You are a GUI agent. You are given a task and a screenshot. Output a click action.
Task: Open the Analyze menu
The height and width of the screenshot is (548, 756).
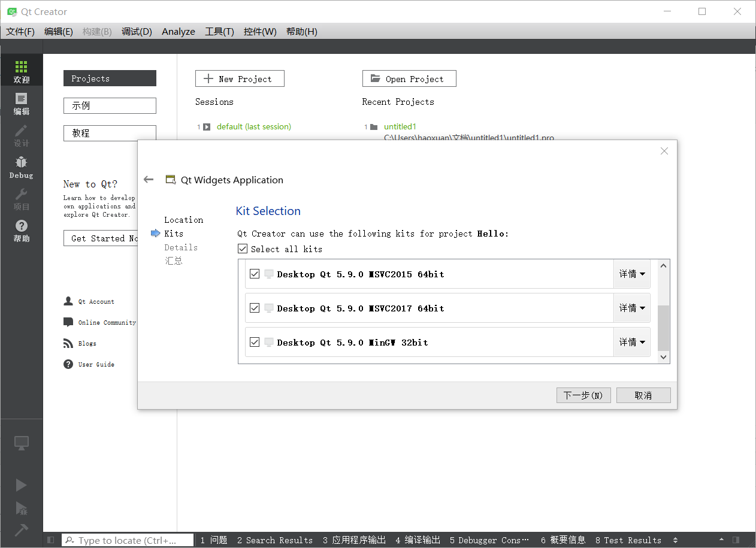pyautogui.click(x=179, y=32)
